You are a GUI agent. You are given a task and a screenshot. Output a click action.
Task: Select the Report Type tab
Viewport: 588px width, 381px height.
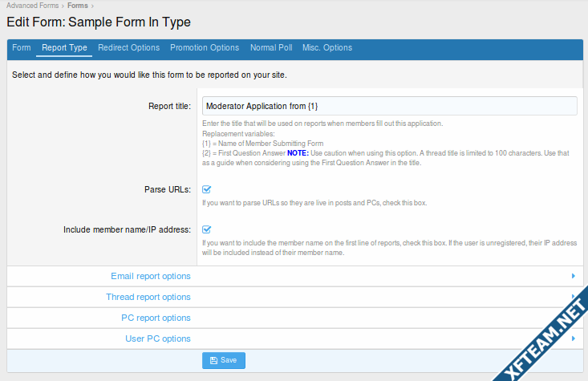tap(64, 48)
